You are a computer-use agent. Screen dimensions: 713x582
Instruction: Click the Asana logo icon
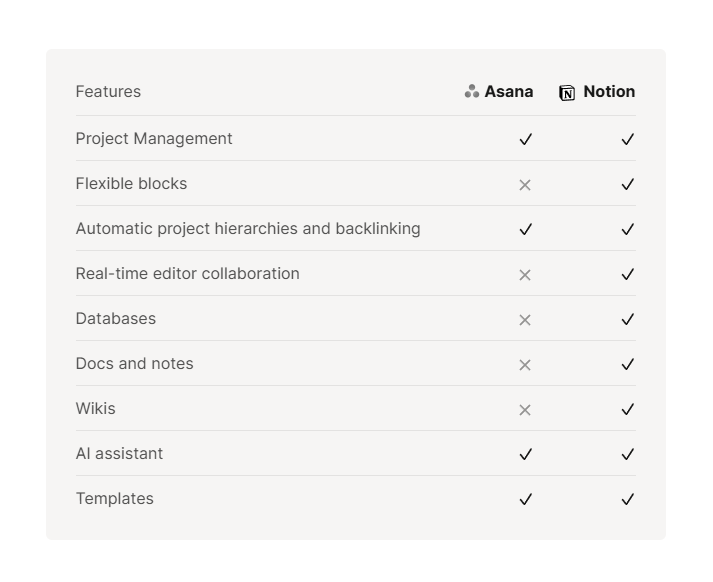click(x=472, y=92)
